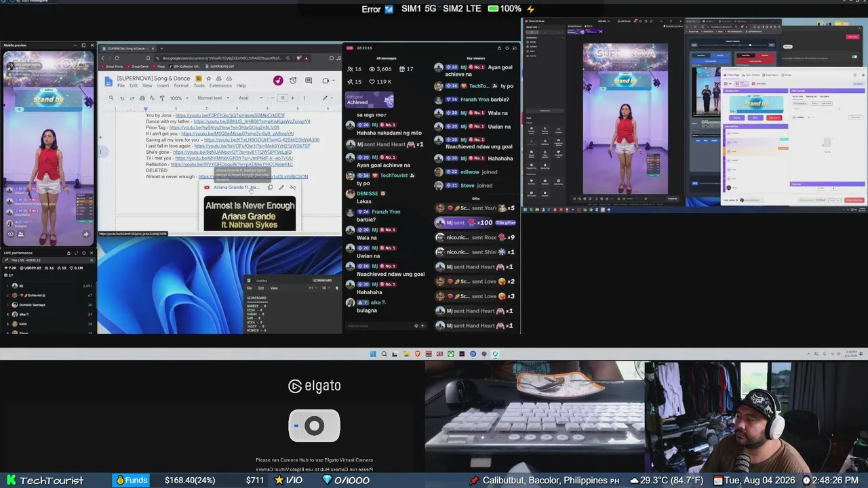
Task: Open Windows taskbar Search
Action: pos(384,354)
